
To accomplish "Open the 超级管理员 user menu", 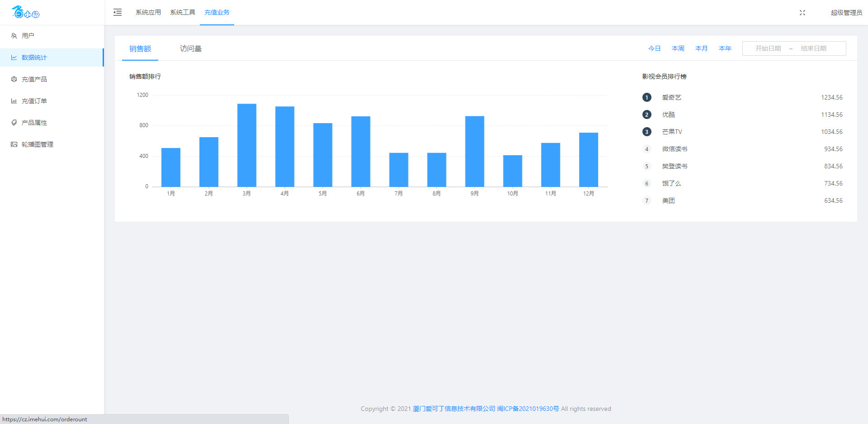I will 846,13.
